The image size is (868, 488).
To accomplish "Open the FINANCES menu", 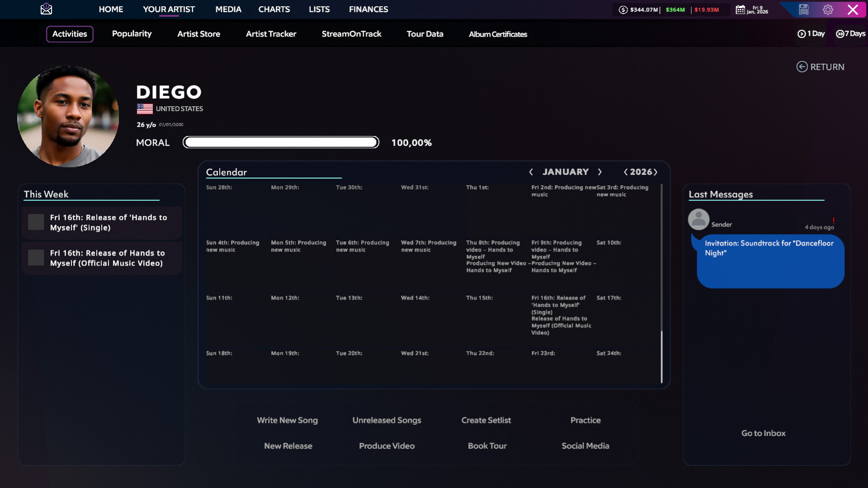I will pos(368,9).
